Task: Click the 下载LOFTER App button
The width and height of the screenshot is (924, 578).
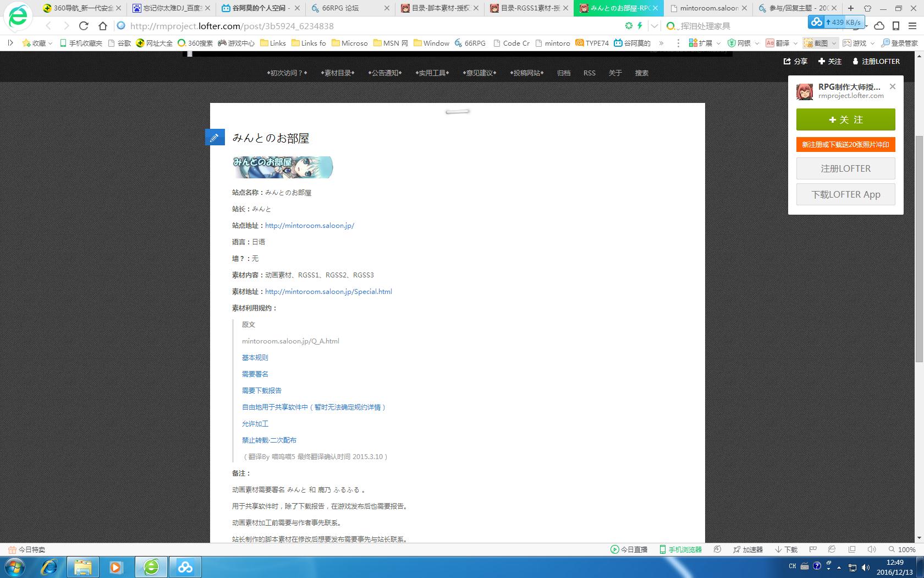Action: tap(846, 194)
